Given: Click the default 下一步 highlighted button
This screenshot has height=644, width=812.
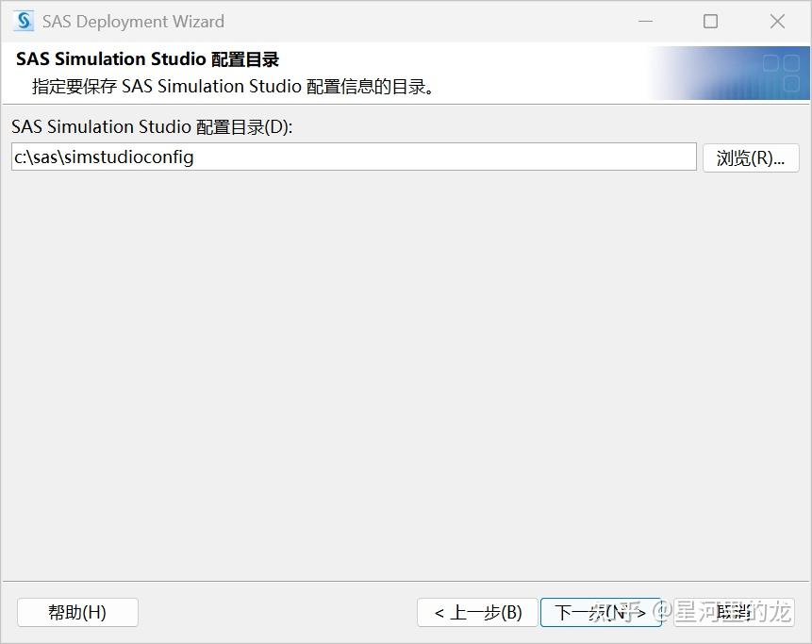Looking at the screenshot, I should pyautogui.click(x=602, y=612).
